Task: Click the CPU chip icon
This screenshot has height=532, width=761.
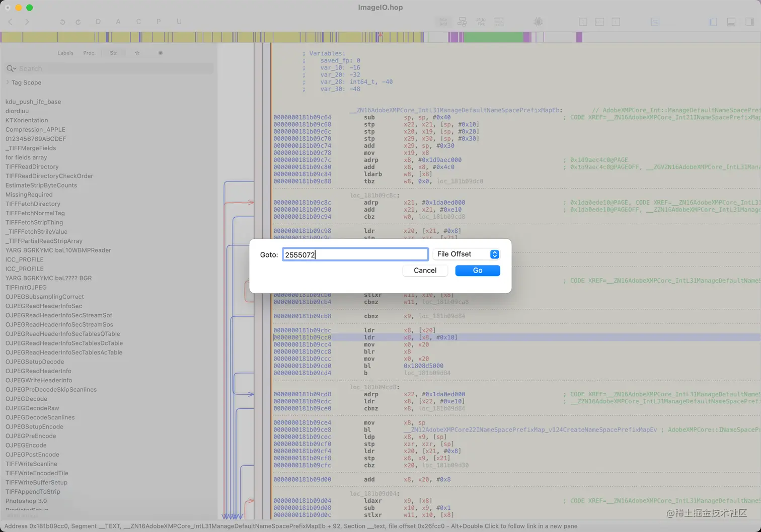Action: [x=538, y=22]
